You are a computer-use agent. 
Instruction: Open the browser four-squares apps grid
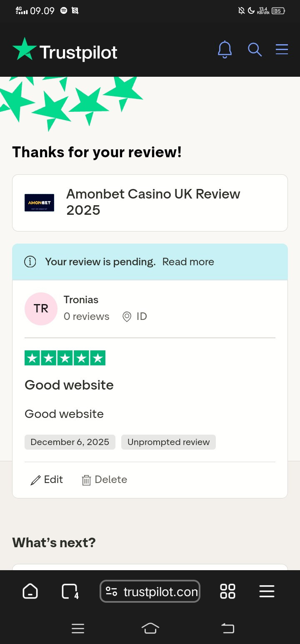click(x=227, y=591)
